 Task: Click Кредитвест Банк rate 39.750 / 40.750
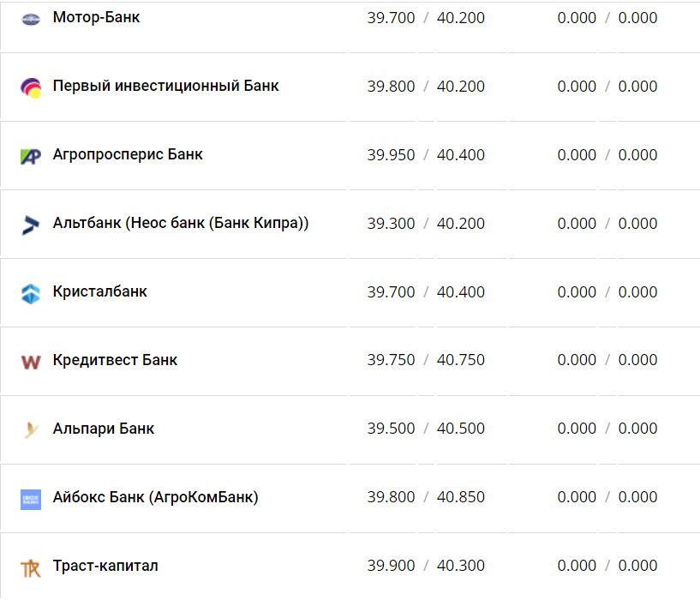[x=426, y=360]
